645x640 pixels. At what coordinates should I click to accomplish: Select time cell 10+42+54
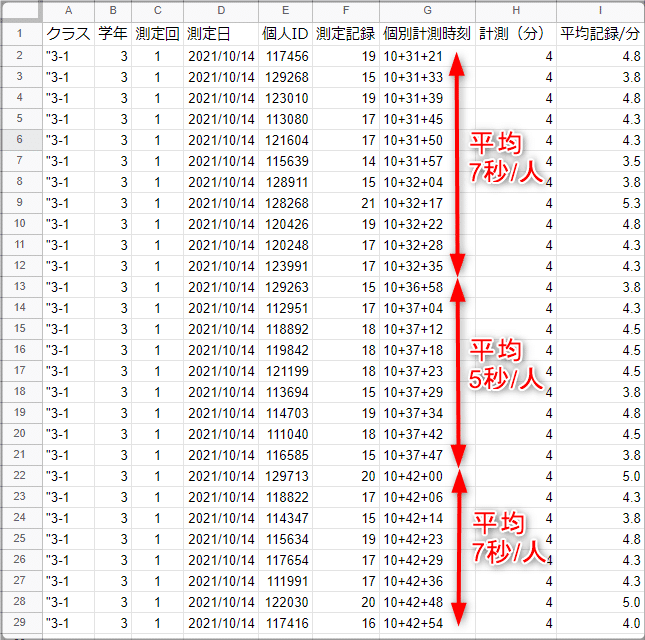point(427,623)
